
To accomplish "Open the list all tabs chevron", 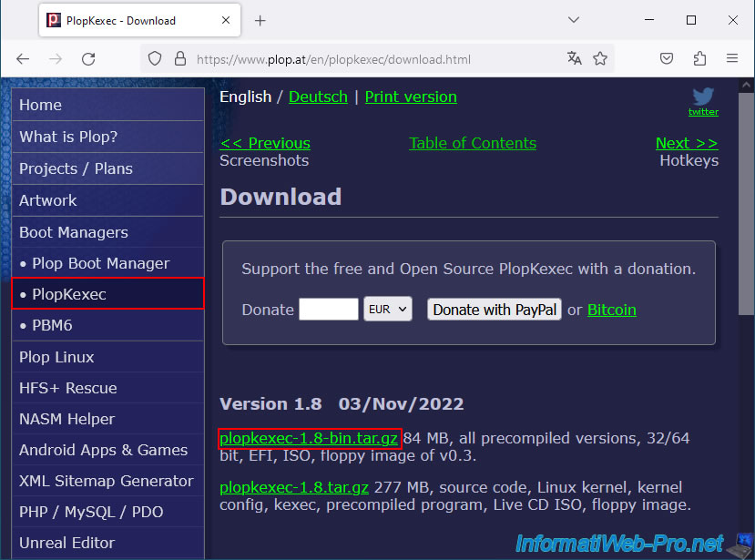I will [x=574, y=20].
